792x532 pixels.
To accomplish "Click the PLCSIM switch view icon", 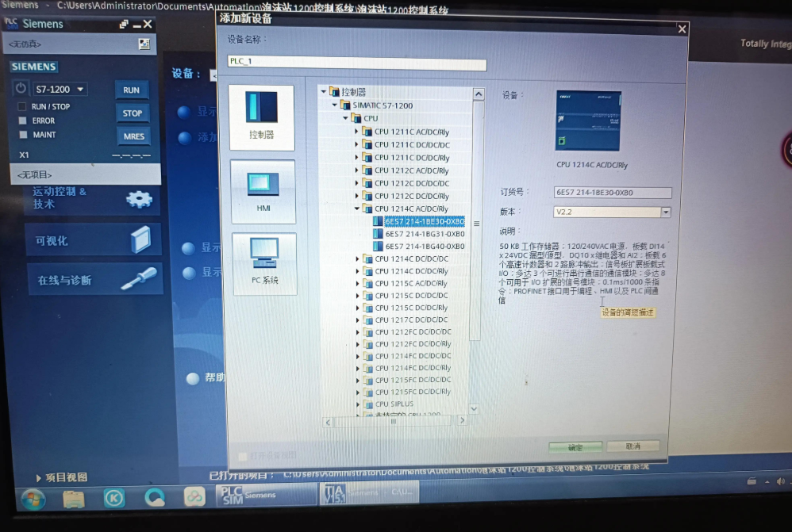I will pyautogui.click(x=123, y=25).
